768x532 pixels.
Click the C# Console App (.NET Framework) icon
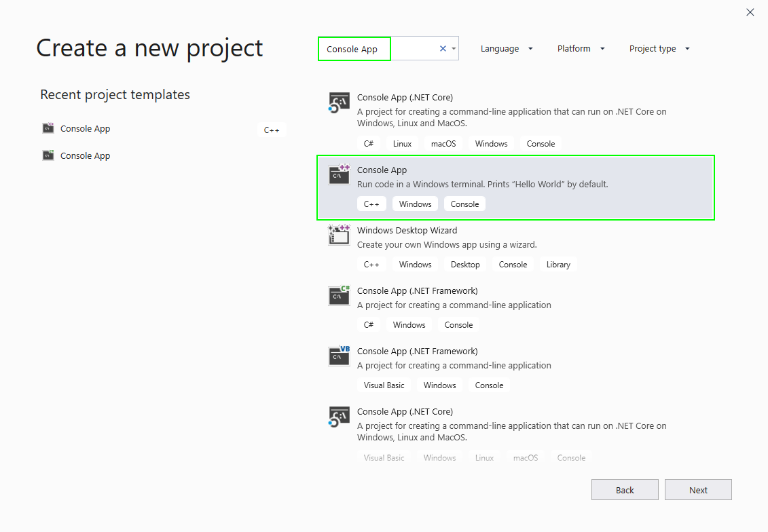coord(339,295)
